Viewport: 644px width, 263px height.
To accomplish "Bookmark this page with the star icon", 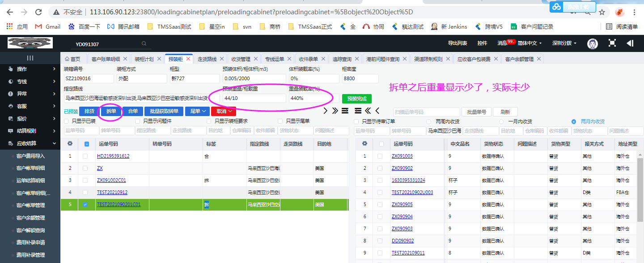I will click(x=602, y=12).
